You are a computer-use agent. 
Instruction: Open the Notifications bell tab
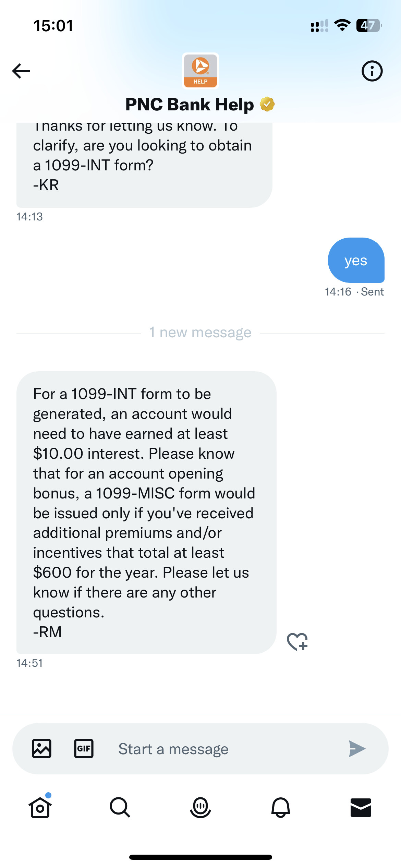tap(281, 807)
